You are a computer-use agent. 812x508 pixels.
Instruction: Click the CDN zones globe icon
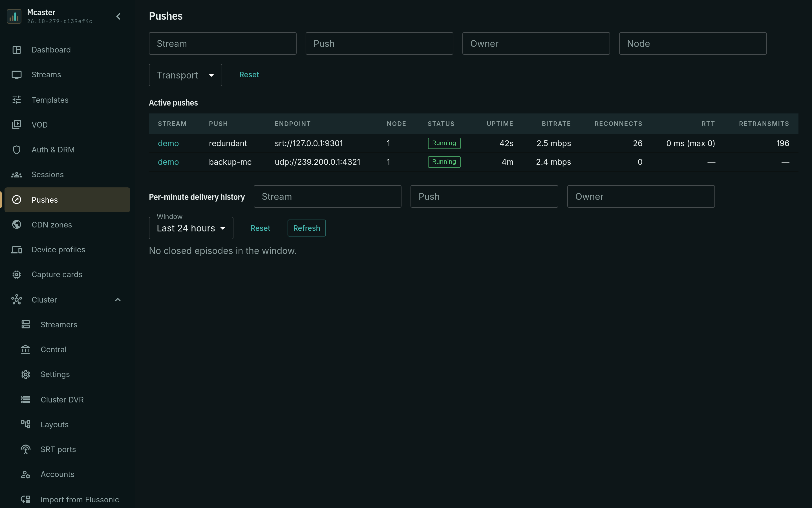[16, 224]
